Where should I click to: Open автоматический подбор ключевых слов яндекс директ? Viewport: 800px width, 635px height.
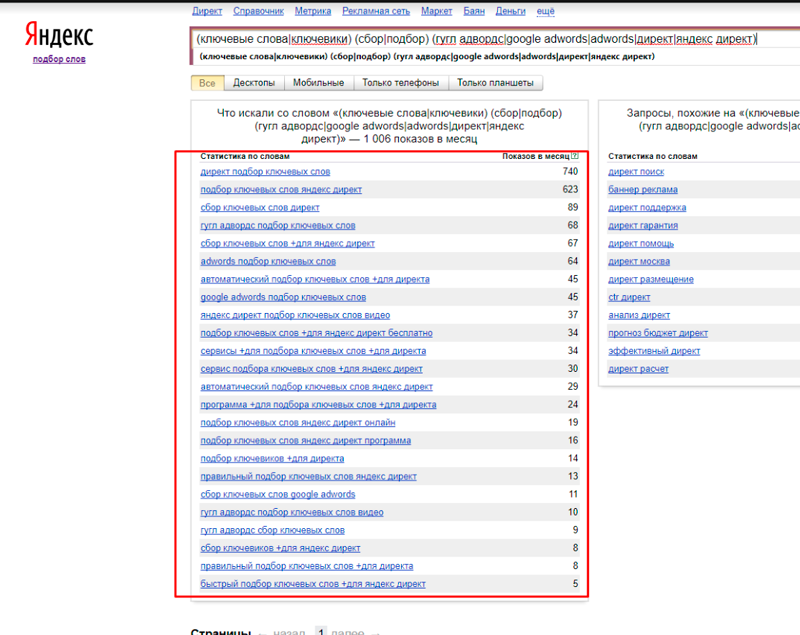click(316, 387)
